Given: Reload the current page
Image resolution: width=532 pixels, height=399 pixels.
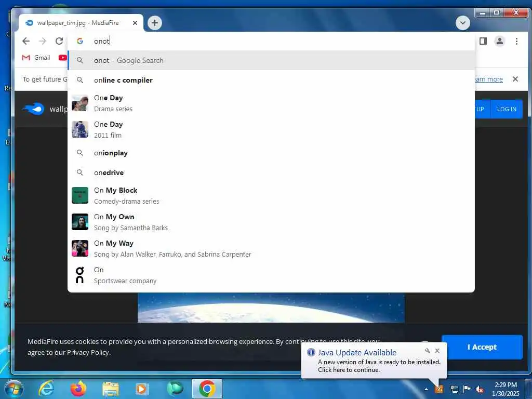Looking at the screenshot, I should (59, 41).
